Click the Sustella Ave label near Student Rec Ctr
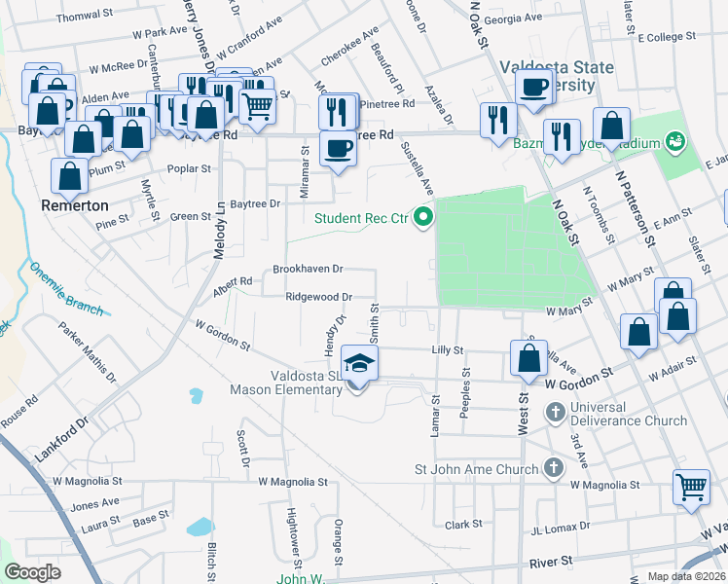 (417, 168)
